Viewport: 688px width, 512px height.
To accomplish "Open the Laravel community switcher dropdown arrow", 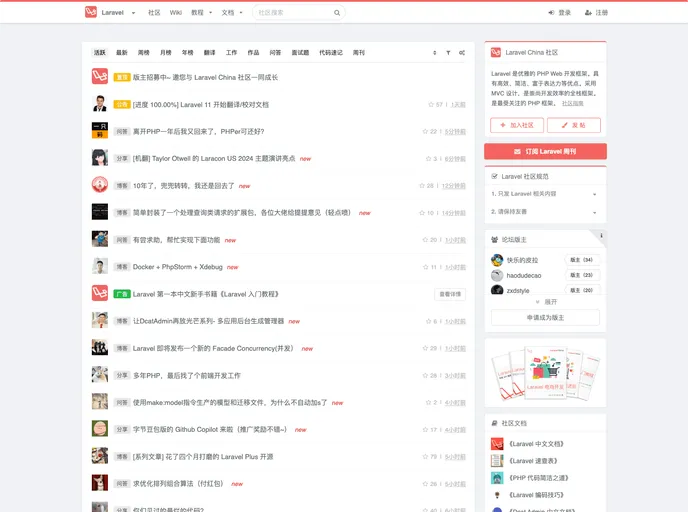I will coord(133,13).
